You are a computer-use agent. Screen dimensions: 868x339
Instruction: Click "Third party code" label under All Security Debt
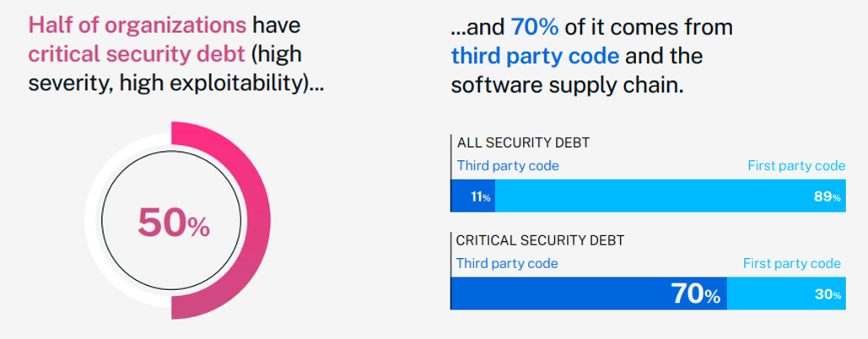click(x=508, y=165)
